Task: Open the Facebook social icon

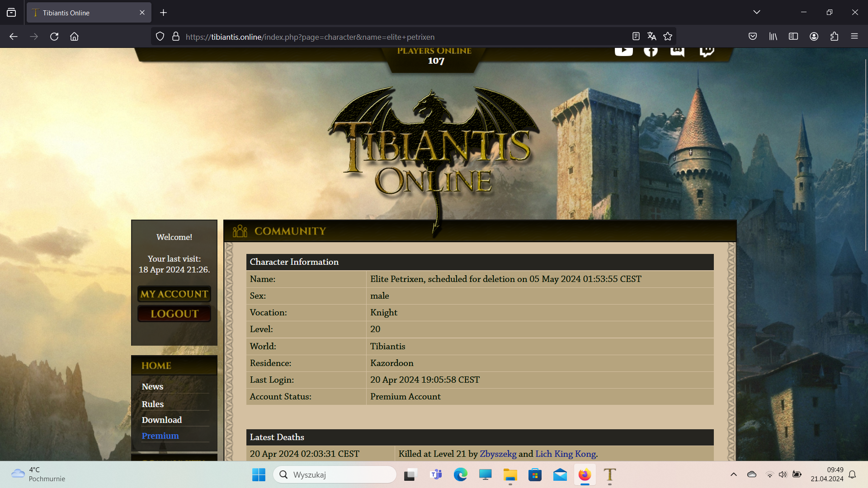Action: click(651, 51)
